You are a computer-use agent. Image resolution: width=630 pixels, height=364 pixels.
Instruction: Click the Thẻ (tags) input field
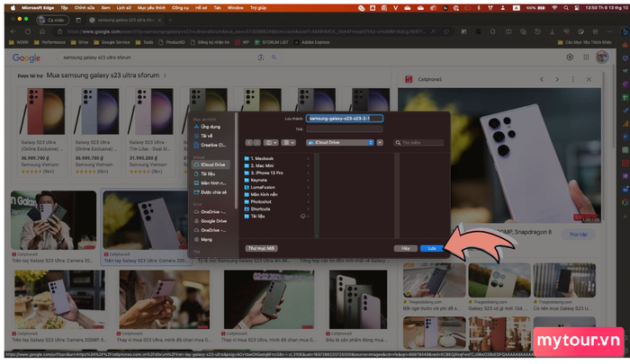click(x=345, y=129)
